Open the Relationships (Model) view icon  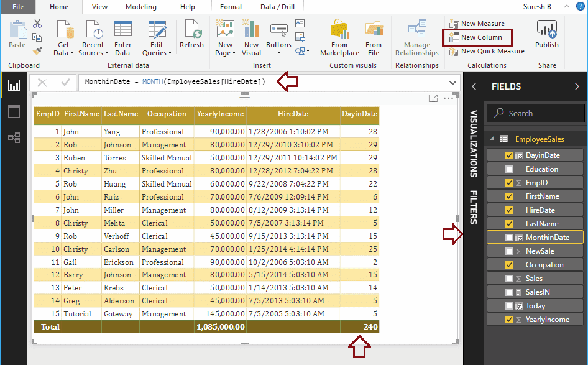coord(14,137)
